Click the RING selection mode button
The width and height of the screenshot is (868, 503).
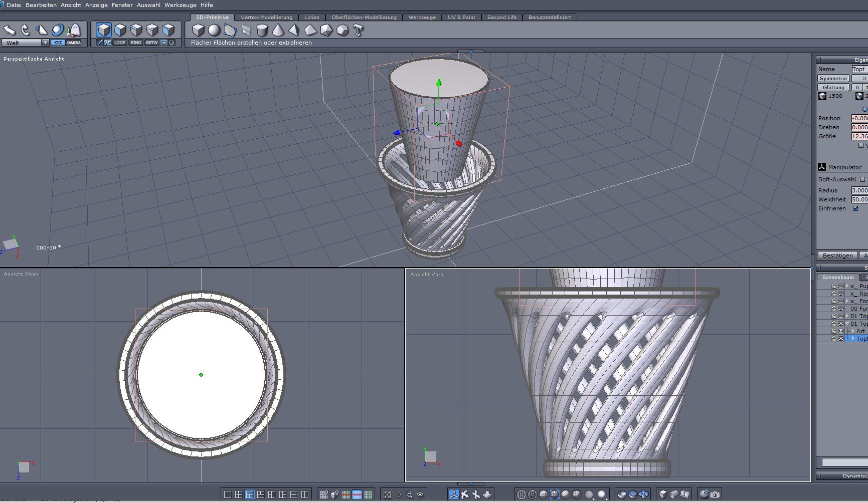(136, 43)
